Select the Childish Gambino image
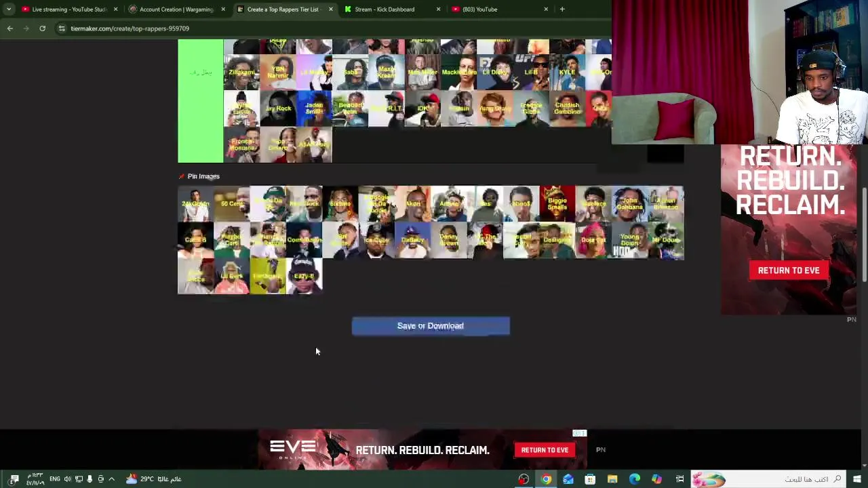The width and height of the screenshot is (868, 488). pyautogui.click(x=568, y=109)
